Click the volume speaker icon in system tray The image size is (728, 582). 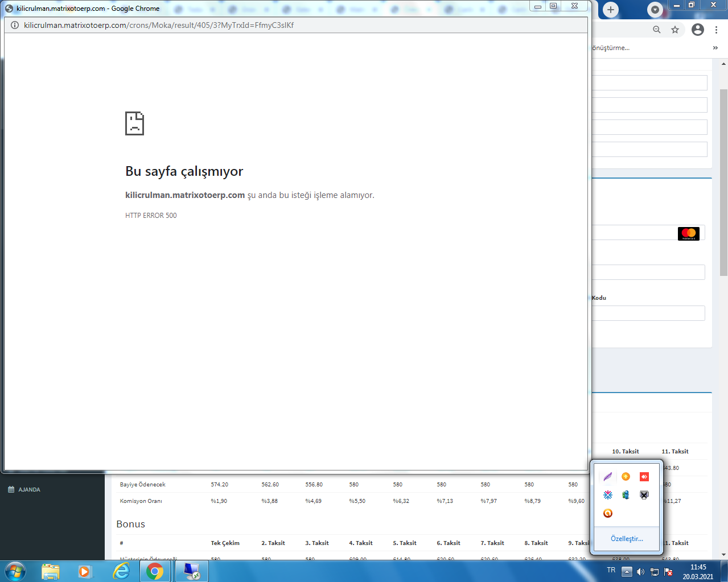click(x=640, y=572)
